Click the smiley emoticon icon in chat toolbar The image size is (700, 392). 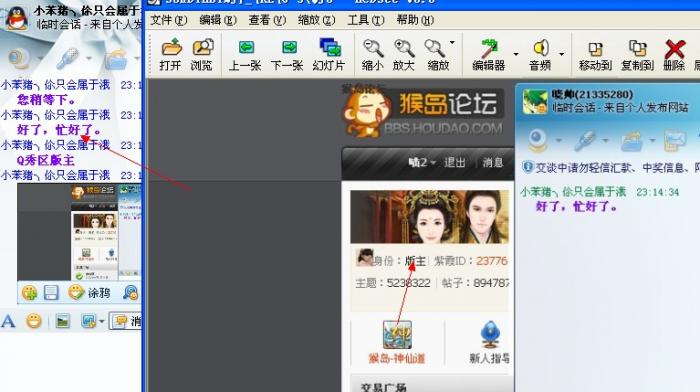pos(33,321)
